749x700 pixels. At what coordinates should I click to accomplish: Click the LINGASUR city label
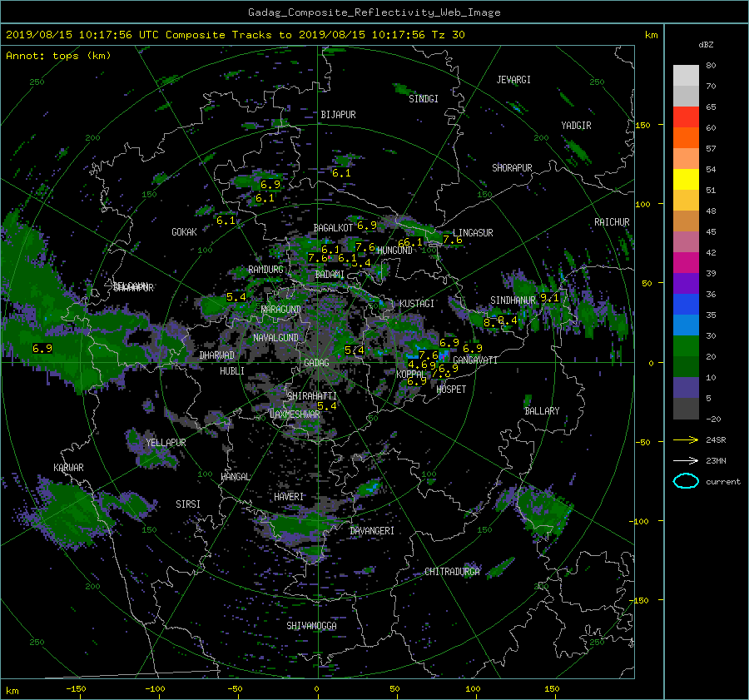click(473, 233)
